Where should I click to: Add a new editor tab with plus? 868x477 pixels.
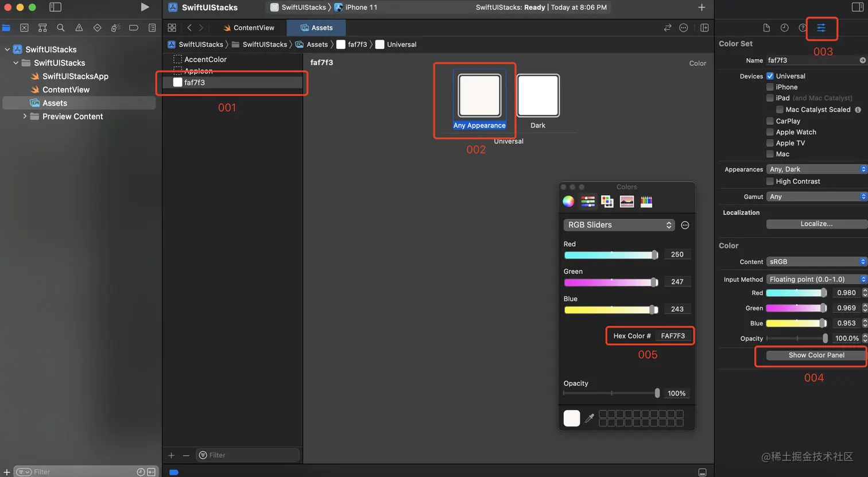702,7
